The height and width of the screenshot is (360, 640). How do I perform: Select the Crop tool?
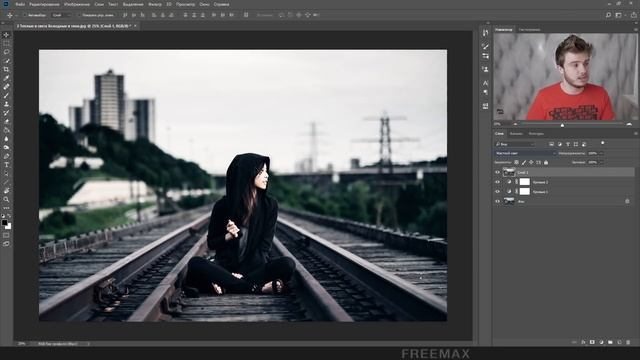click(6, 69)
